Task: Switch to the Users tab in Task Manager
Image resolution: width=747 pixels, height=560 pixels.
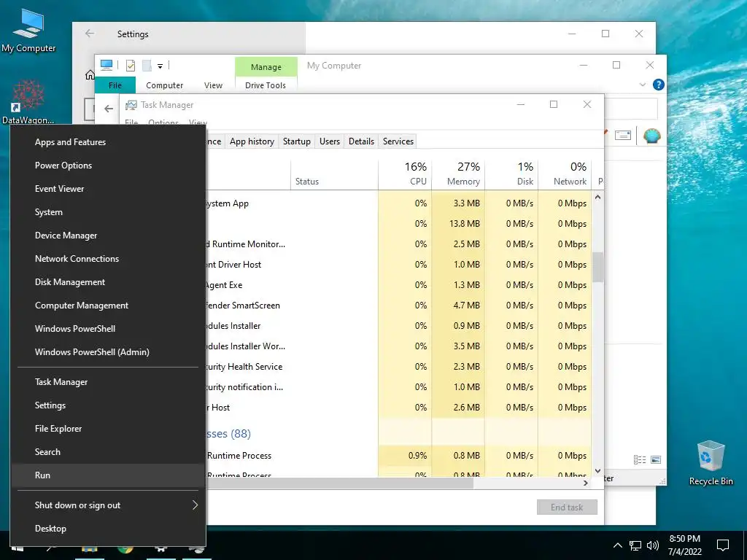Action: (330, 141)
